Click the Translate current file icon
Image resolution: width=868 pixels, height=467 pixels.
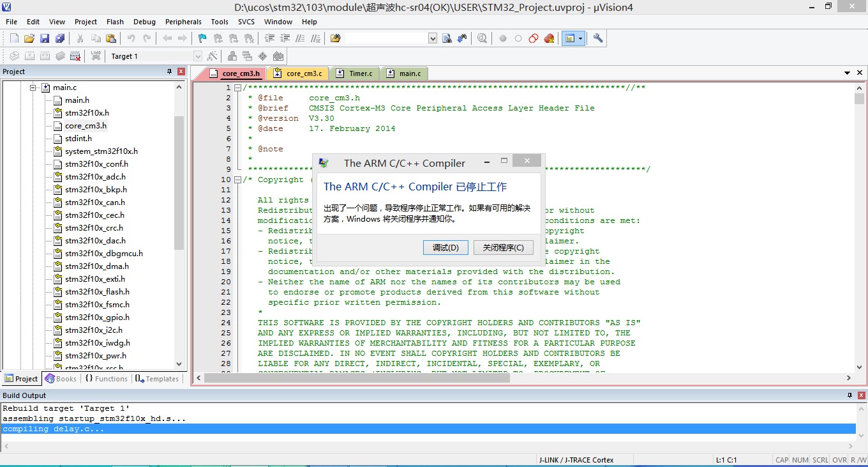click(14, 56)
